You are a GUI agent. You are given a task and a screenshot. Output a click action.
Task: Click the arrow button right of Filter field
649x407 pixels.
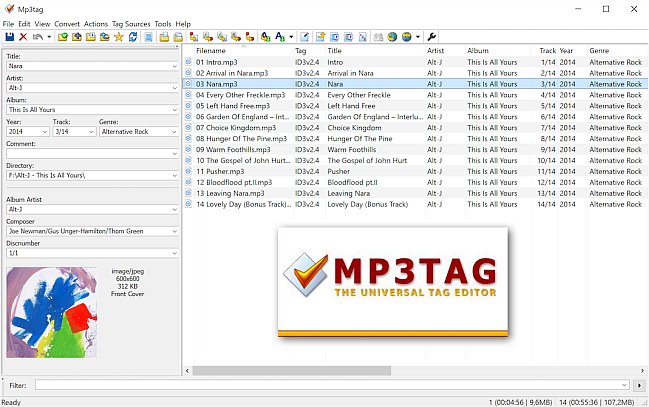click(x=639, y=386)
